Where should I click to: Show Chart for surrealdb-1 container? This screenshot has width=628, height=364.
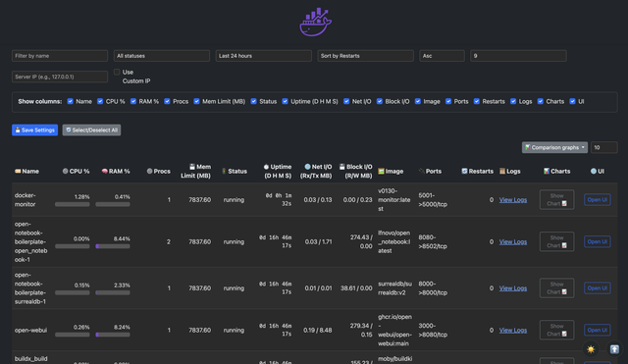coord(556,287)
